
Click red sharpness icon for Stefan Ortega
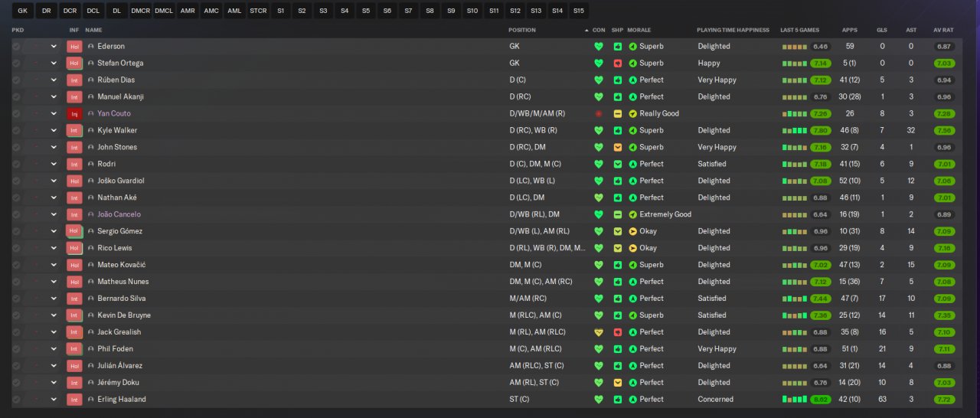(618, 63)
